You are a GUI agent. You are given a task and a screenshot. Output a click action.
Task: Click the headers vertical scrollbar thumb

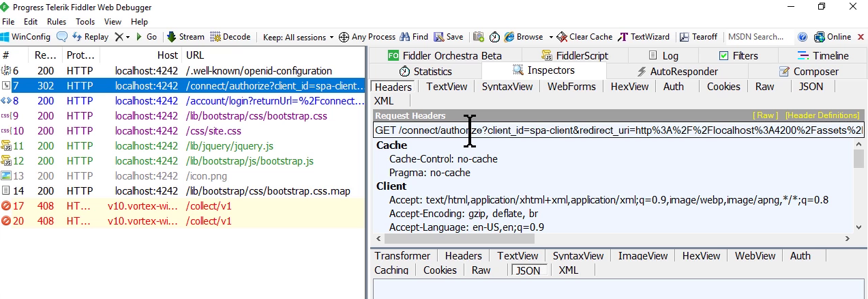click(858, 158)
